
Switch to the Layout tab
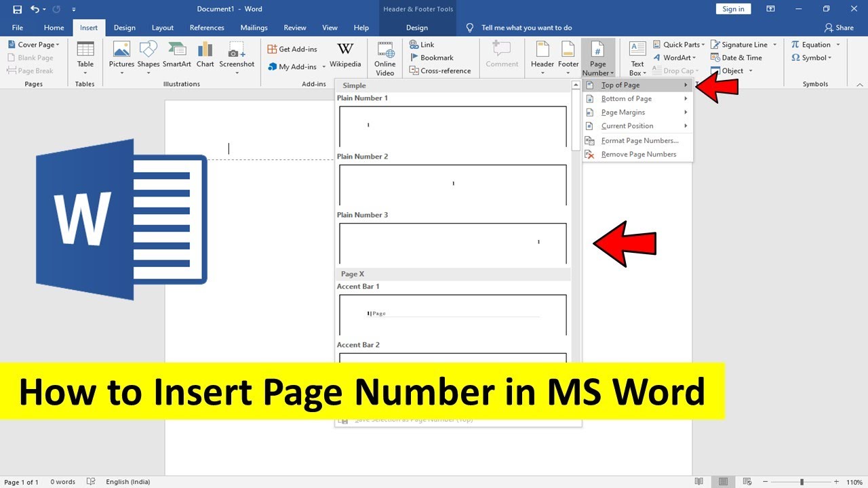[x=163, y=28]
